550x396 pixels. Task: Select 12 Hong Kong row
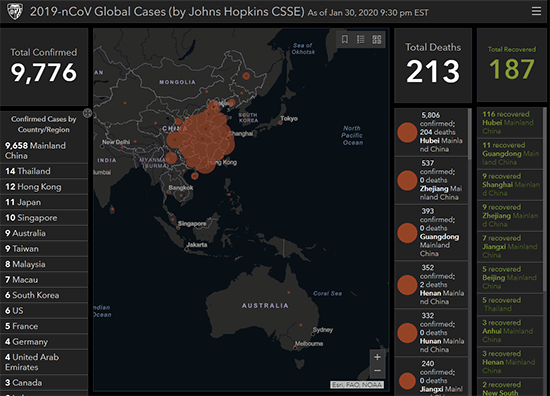click(x=44, y=187)
